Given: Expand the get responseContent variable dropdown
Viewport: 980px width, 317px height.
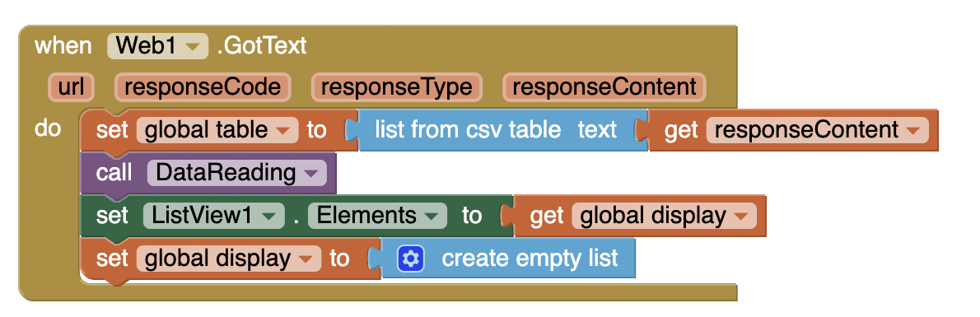Looking at the screenshot, I should tap(817, 130).
